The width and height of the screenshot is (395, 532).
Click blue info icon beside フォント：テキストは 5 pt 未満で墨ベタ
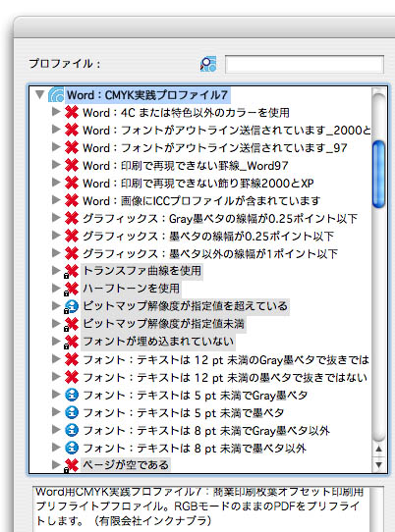pos(72,412)
